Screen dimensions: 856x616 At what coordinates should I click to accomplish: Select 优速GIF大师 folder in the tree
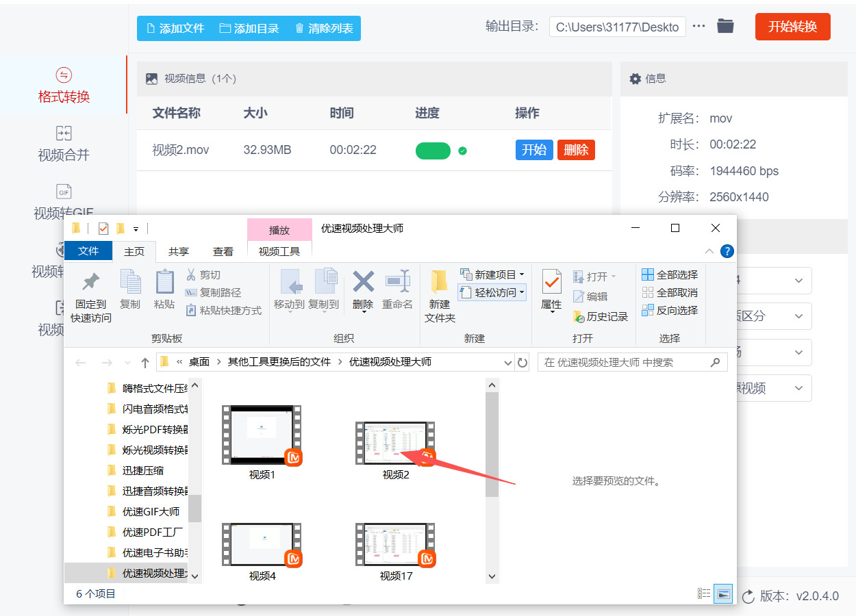tap(151, 511)
